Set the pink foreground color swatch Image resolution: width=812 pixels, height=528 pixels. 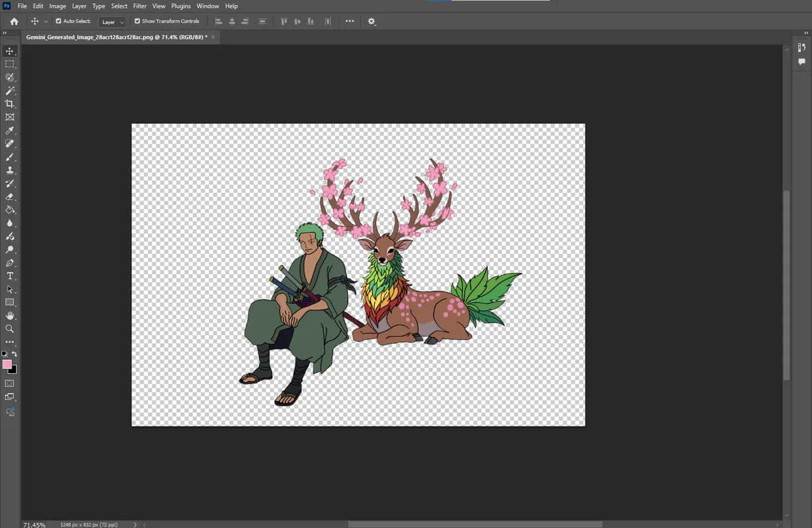[6, 364]
